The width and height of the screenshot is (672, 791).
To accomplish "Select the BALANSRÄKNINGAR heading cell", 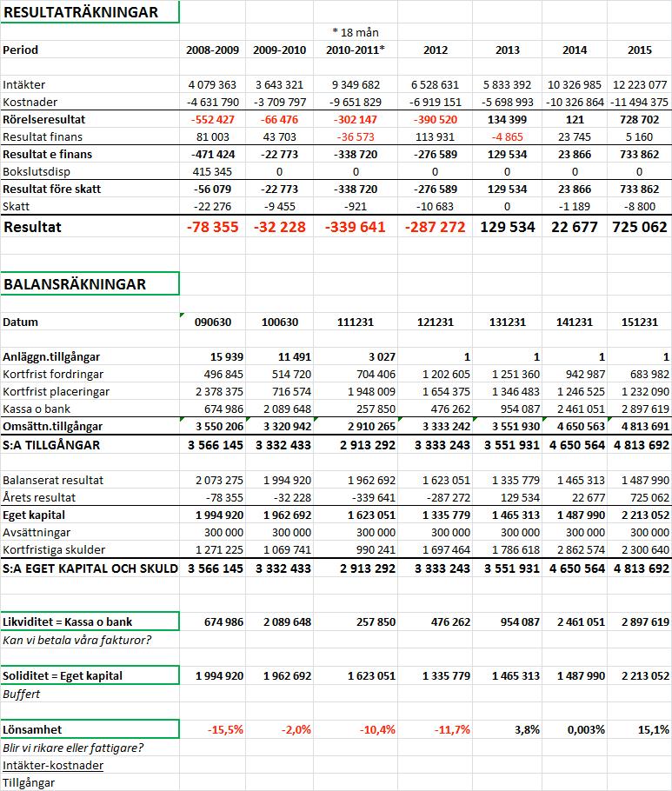I will coord(90,284).
